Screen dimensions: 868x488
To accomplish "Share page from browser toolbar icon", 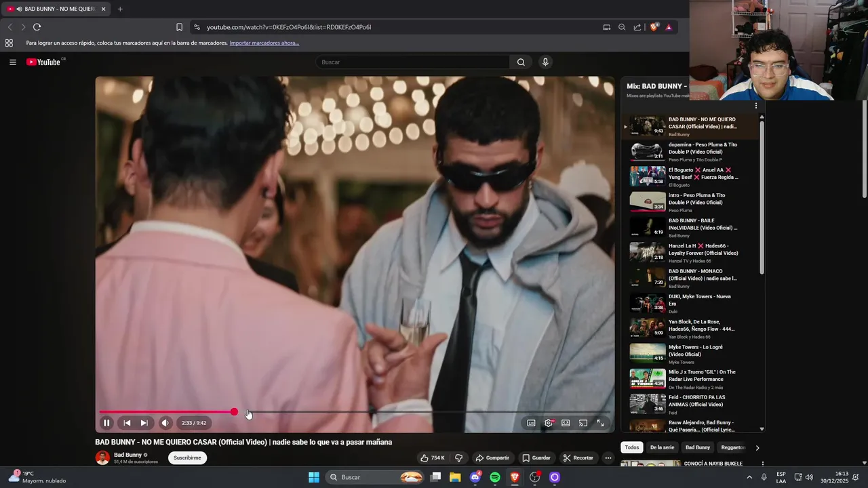I will [x=637, y=27].
